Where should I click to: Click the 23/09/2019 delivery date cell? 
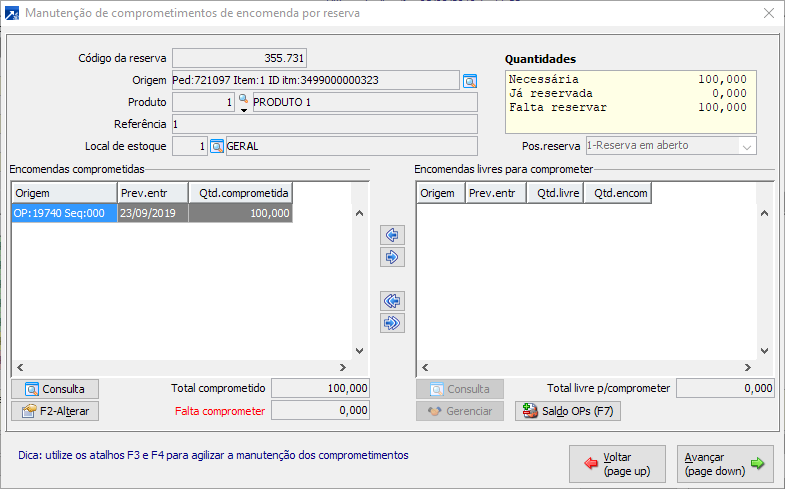click(x=153, y=213)
